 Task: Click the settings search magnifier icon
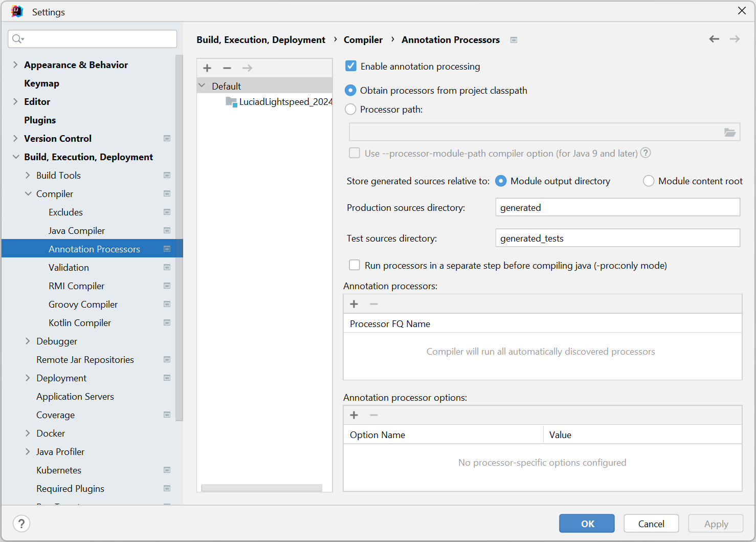point(18,39)
